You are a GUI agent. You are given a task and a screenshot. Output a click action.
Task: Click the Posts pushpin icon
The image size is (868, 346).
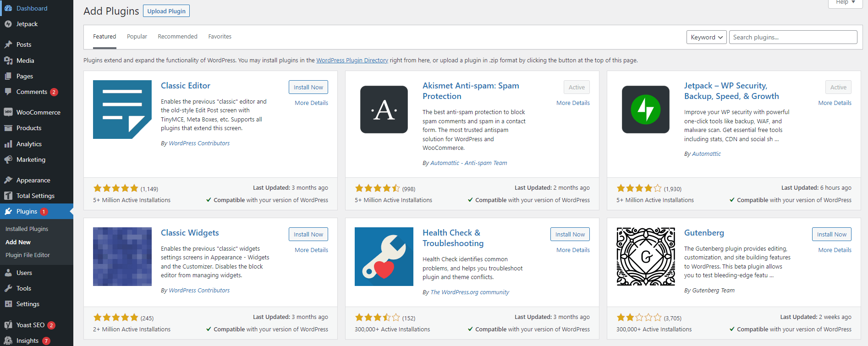(x=8, y=44)
